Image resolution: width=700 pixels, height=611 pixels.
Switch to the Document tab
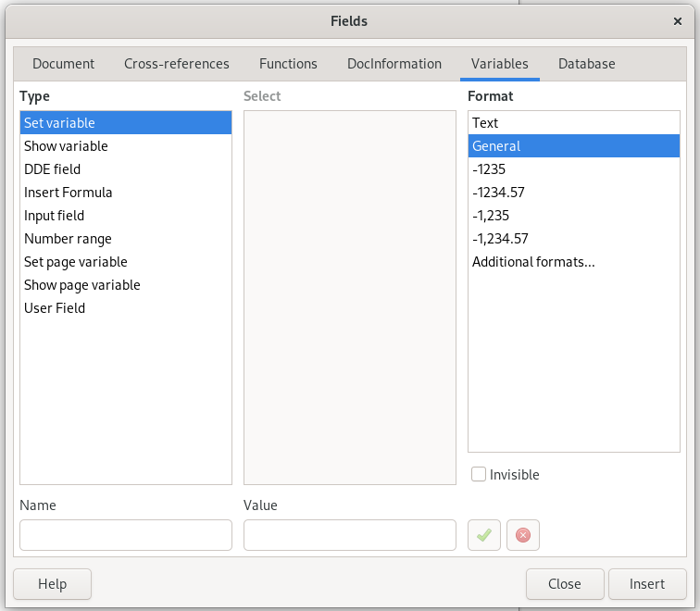pyautogui.click(x=63, y=64)
